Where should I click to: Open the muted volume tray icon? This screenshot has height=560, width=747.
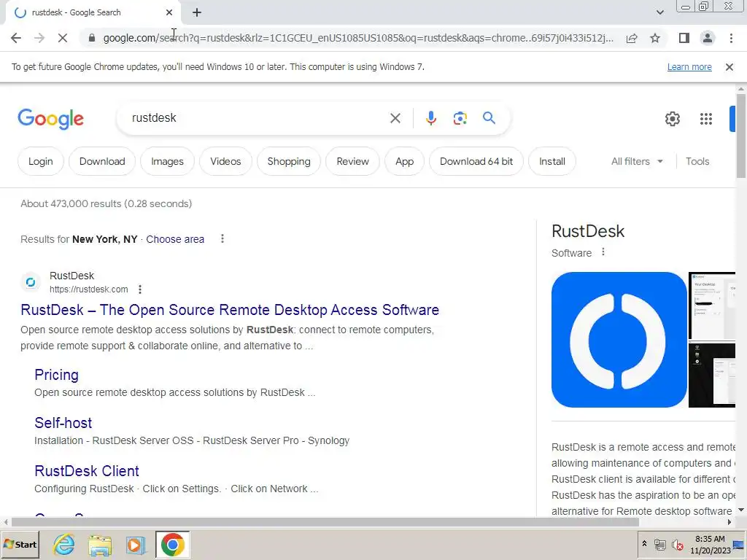(677, 544)
